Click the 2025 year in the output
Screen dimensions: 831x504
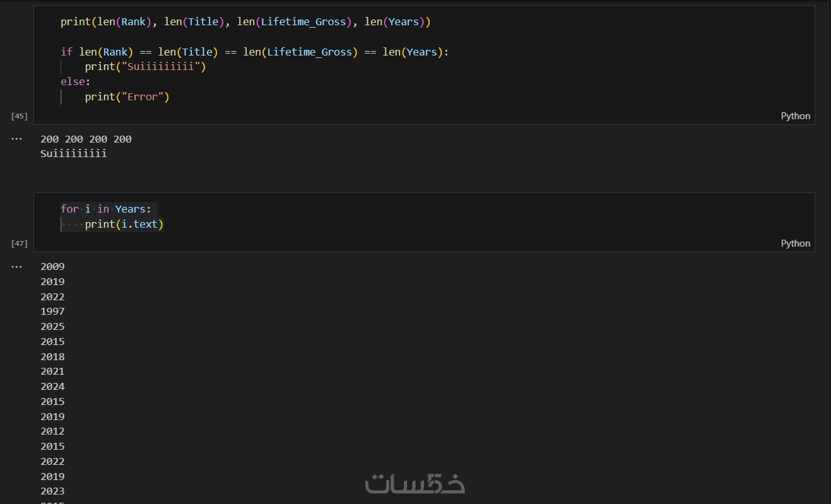52,327
